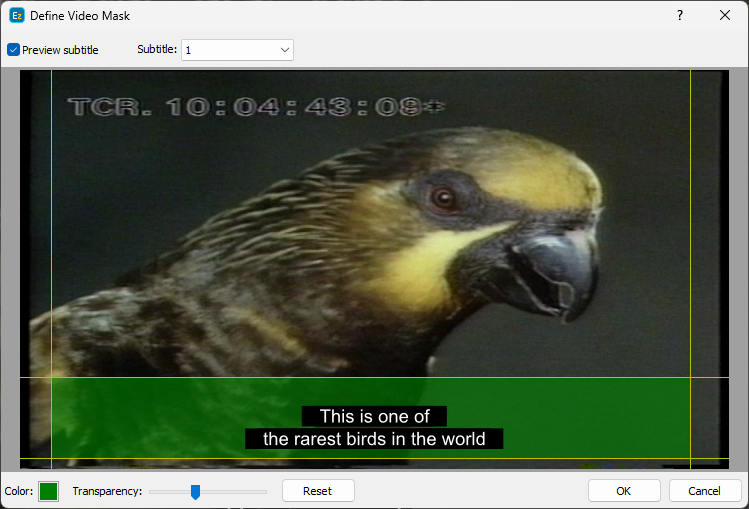Toggle the Preview subtitle checkbox

pos(13,50)
